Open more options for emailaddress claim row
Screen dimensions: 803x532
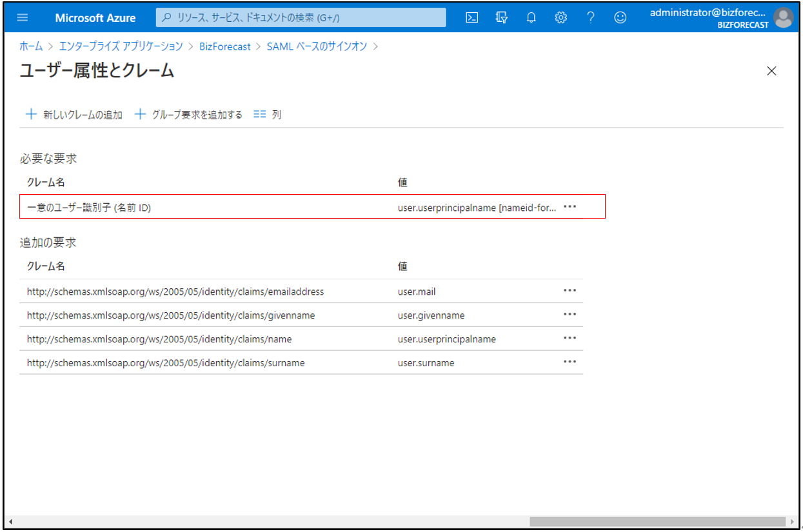pos(570,291)
